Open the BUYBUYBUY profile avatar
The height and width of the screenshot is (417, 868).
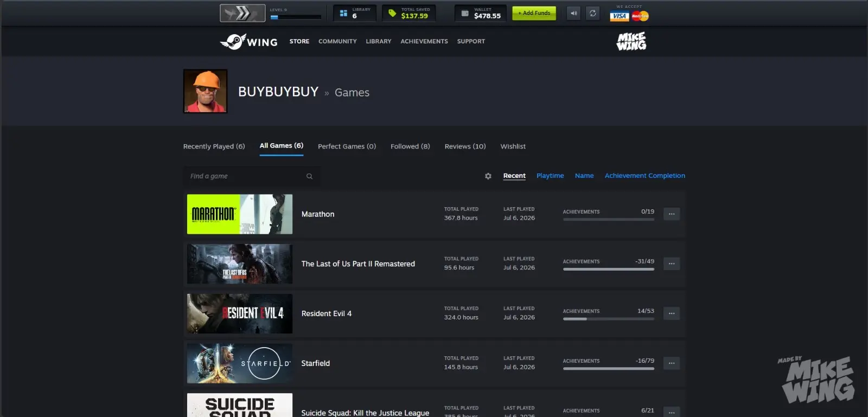205,91
